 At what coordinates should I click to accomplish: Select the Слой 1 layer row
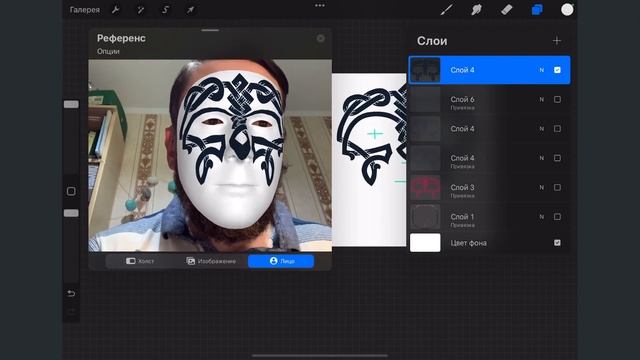[x=489, y=217]
